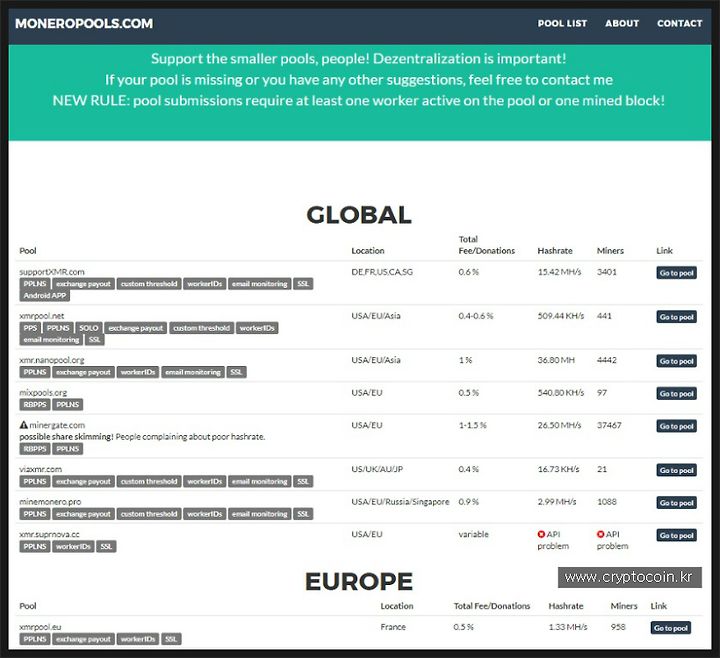Viewport: 720px width, 658px height.
Task: Click the RBPPS tag under mixpools.org
Action: click(x=35, y=405)
